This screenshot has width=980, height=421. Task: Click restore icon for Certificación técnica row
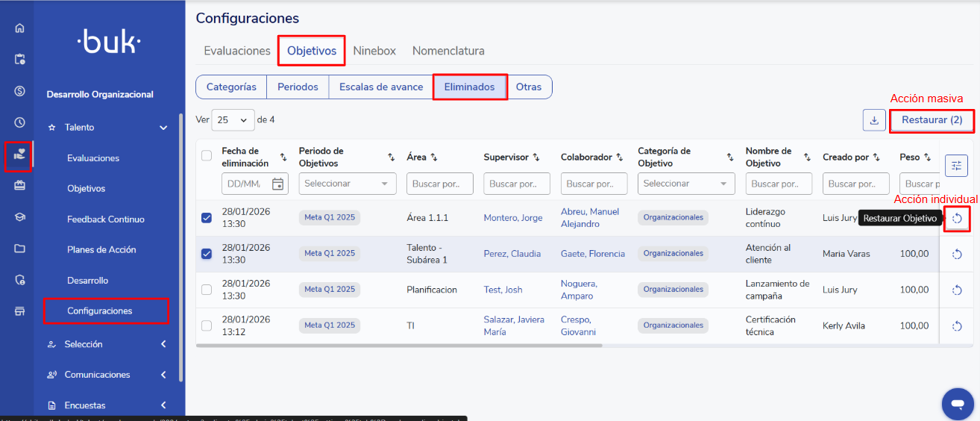[957, 325]
